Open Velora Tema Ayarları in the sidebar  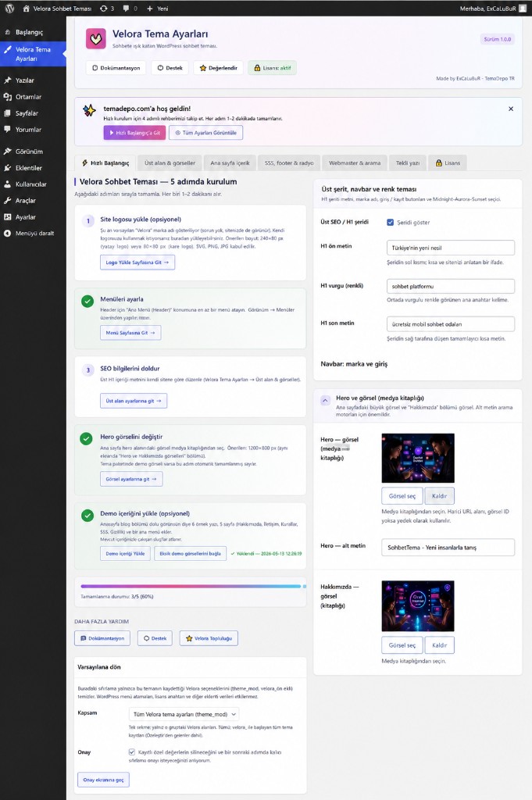(x=33, y=54)
